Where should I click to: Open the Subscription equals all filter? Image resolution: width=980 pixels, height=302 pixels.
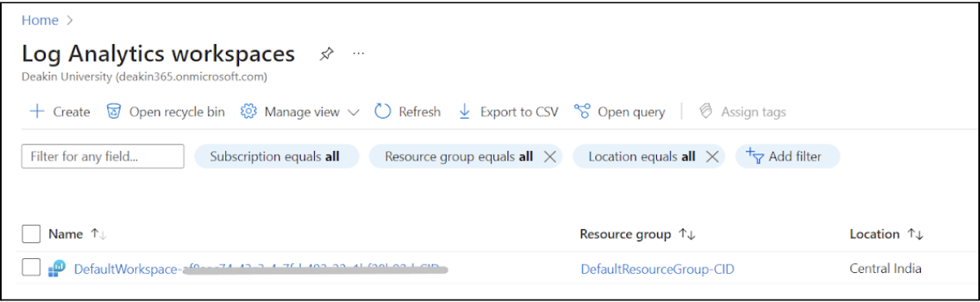click(277, 157)
